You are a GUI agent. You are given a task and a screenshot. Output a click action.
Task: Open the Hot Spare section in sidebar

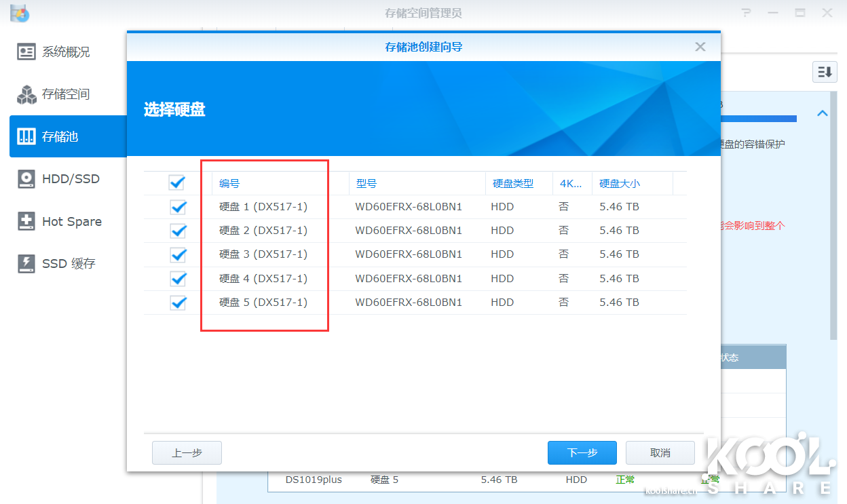(71, 221)
